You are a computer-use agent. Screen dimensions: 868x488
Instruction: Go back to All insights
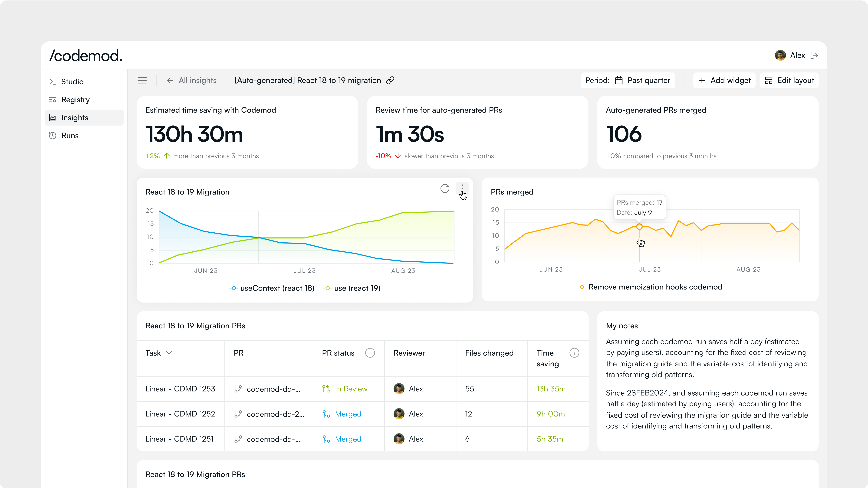click(191, 81)
